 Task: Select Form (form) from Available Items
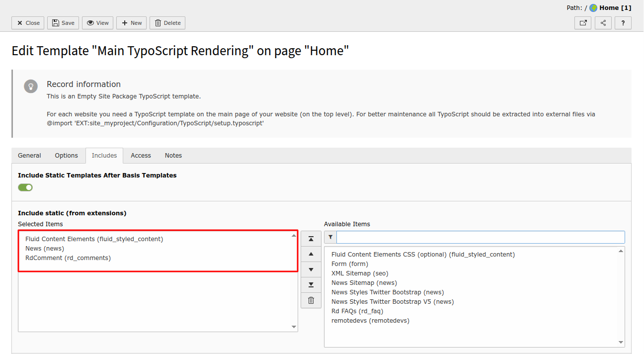click(x=349, y=264)
